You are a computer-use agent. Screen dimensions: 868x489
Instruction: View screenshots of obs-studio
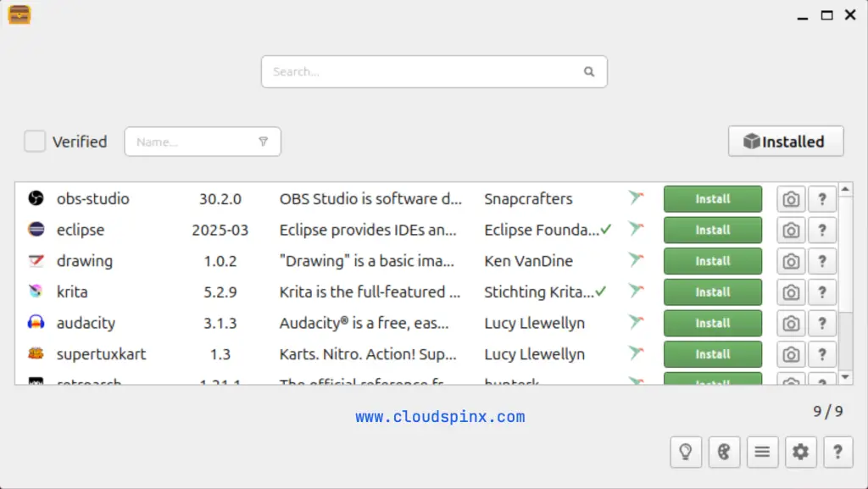(x=790, y=198)
